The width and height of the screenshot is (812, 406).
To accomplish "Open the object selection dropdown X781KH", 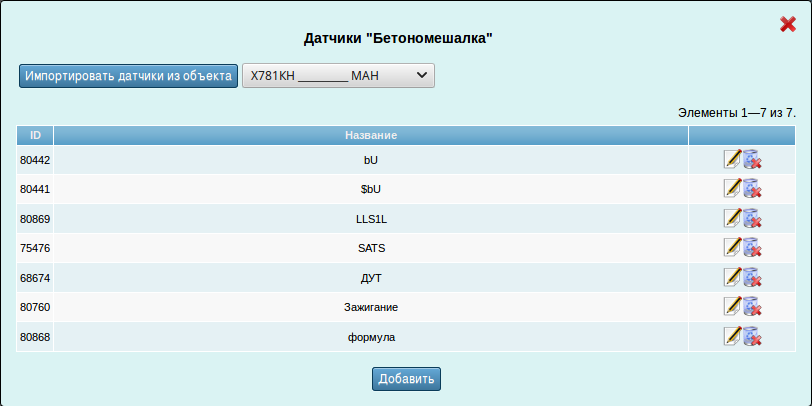I will coord(338,75).
